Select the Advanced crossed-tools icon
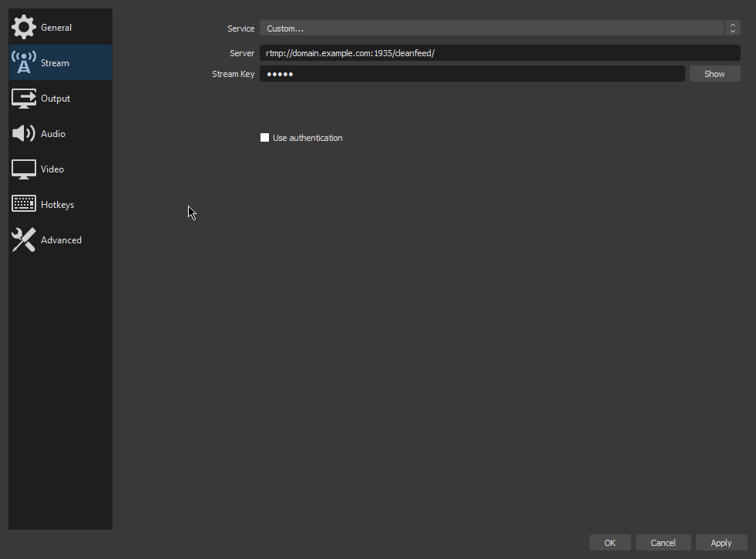756x559 pixels. coord(22,239)
